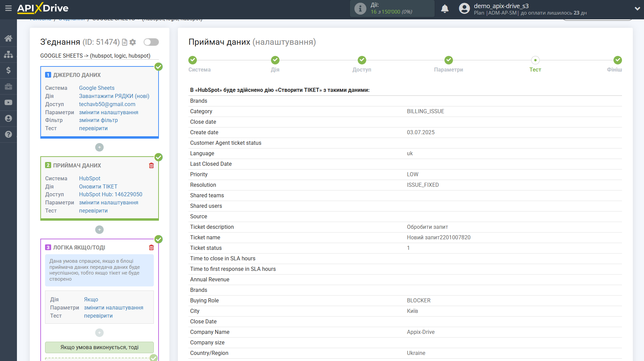Click the Create date value 03.07.2025
The image size is (644, 361).
[421, 132]
